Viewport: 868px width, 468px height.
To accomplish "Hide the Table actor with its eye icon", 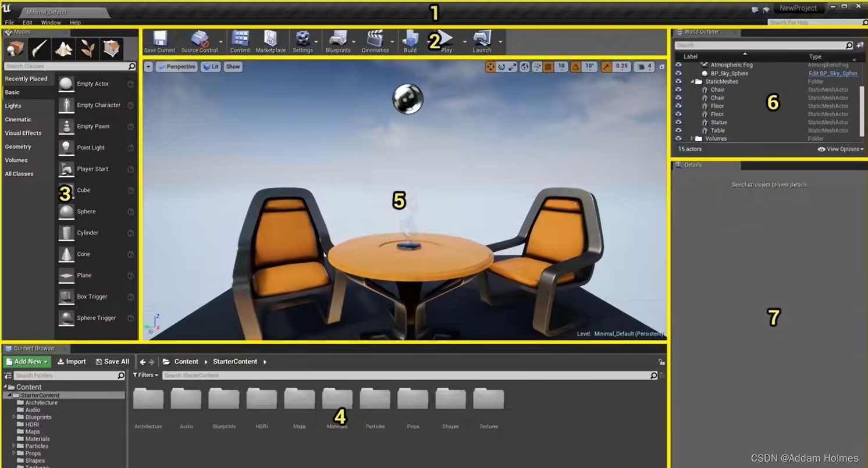I will (678, 130).
